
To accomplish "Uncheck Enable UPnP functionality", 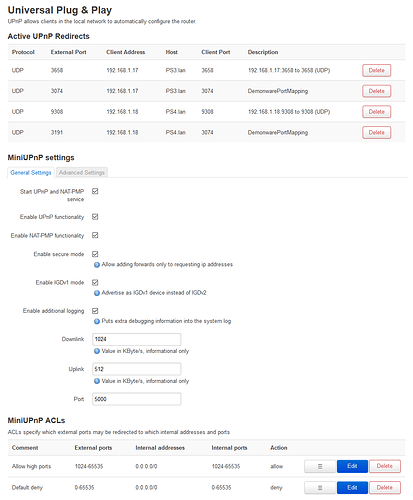I will pos(95,217).
